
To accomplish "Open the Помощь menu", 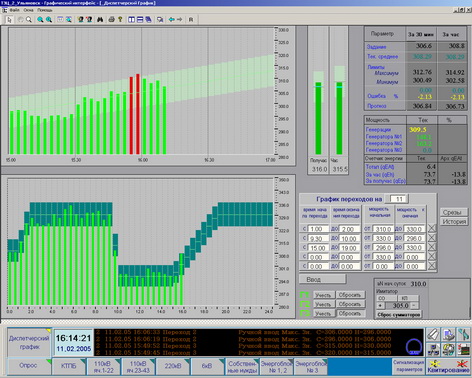I will (45, 10).
